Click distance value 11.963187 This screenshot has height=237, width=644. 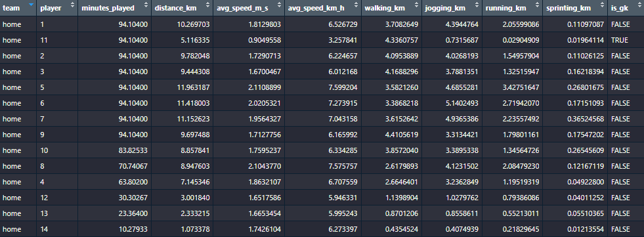pos(193,87)
